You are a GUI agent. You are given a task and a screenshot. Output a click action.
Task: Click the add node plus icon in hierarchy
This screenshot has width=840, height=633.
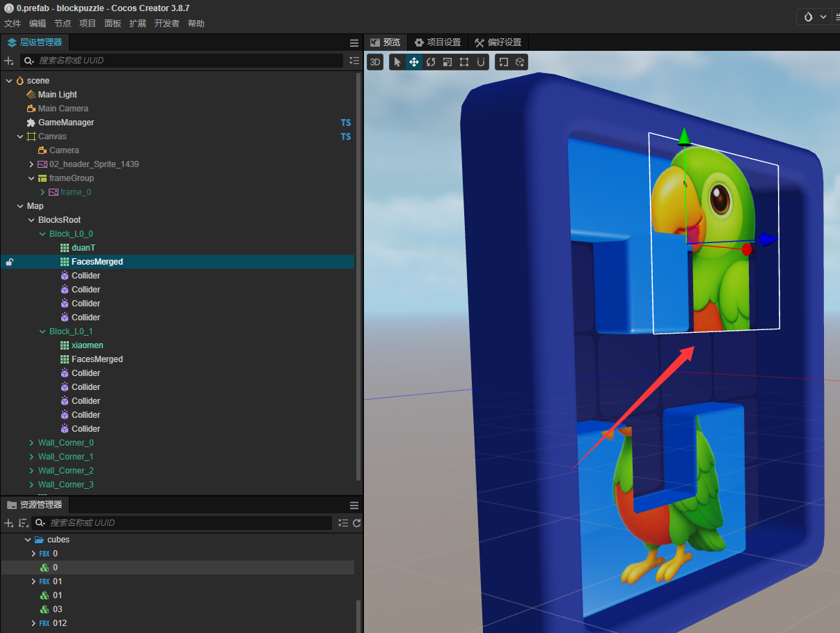point(9,61)
